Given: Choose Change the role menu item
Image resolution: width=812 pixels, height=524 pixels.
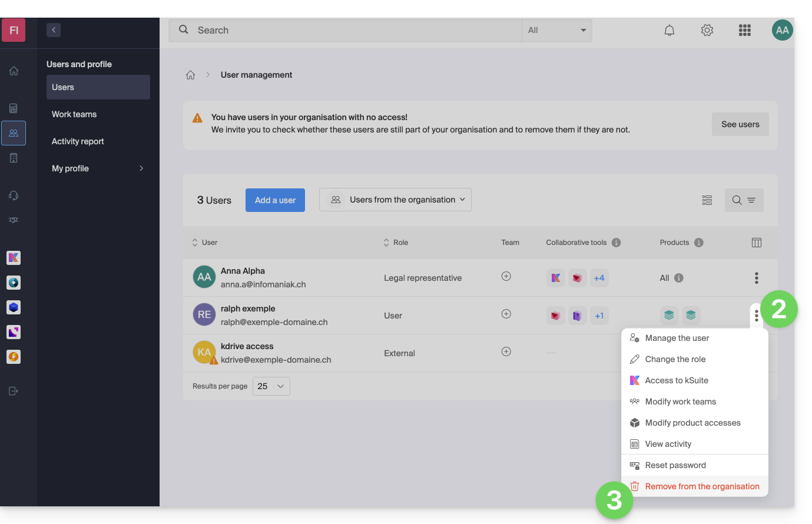Looking at the screenshot, I should pos(675,359).
